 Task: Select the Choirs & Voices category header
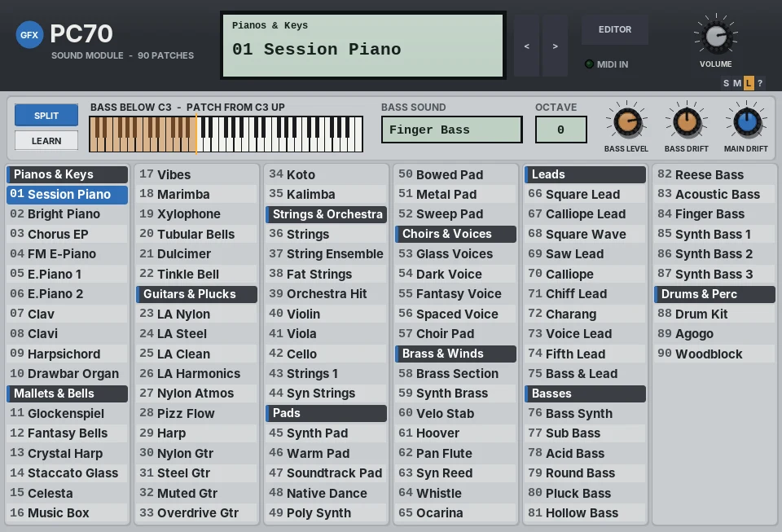(456, 234)
